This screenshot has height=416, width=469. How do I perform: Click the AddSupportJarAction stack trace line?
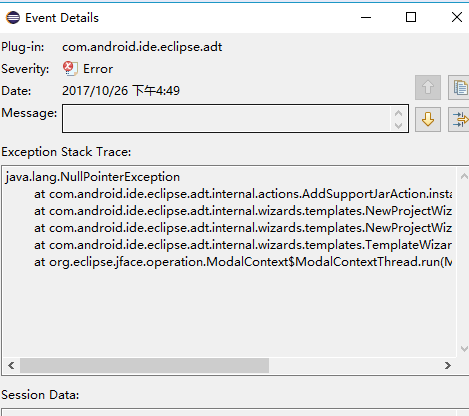[x=243, y=194]
